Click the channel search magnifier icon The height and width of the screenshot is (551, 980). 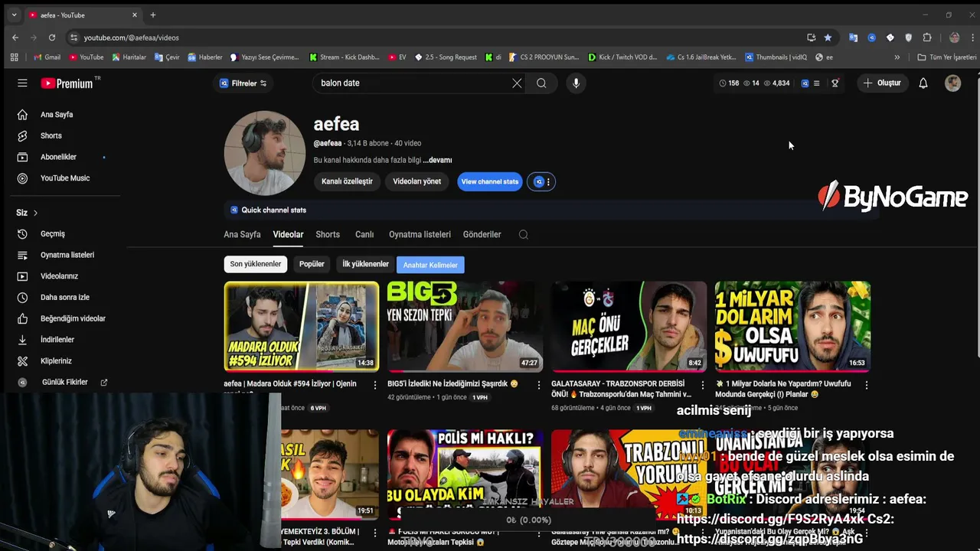[x=524, y=235]
